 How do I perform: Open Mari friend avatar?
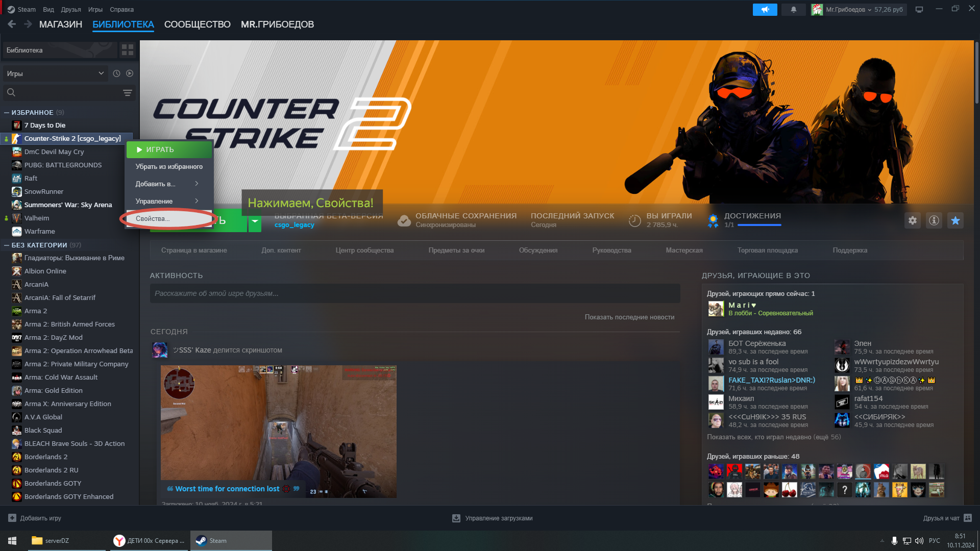pos(716,309)
